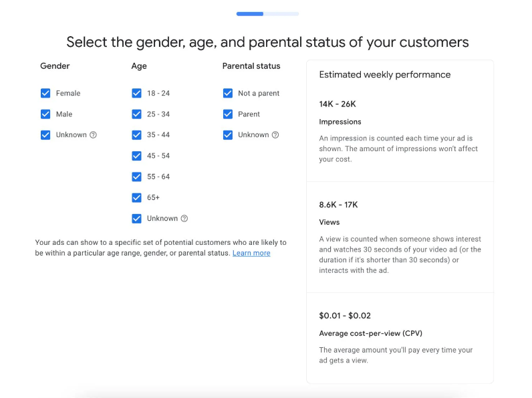Click help icon next to Gender Unknown
Viewport: 532px width, 398px height.
click(93, 135)
